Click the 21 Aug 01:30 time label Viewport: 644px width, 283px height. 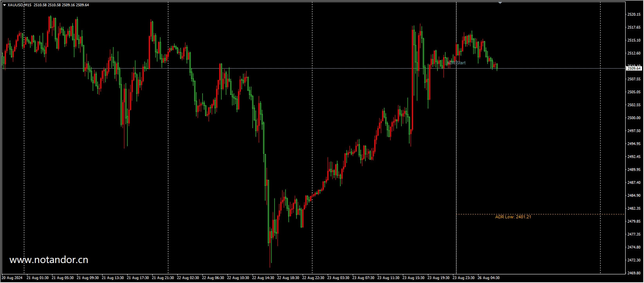tap(38, 278)
